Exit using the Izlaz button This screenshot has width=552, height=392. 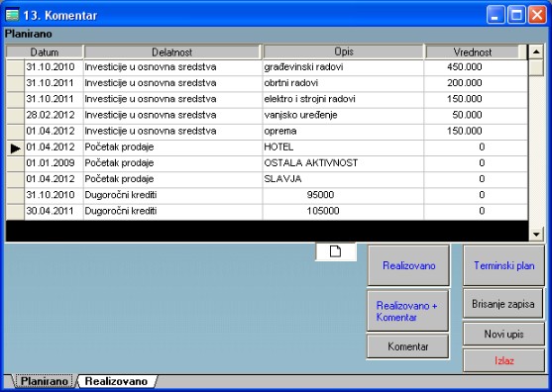[503, 360]
